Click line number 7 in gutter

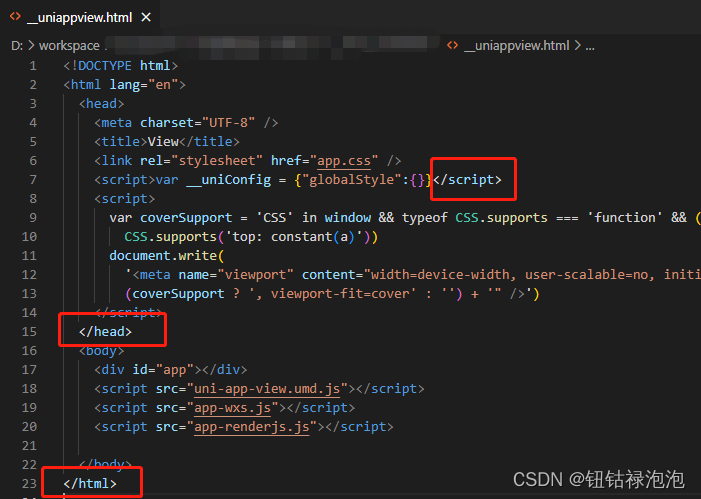coord(33,180)
